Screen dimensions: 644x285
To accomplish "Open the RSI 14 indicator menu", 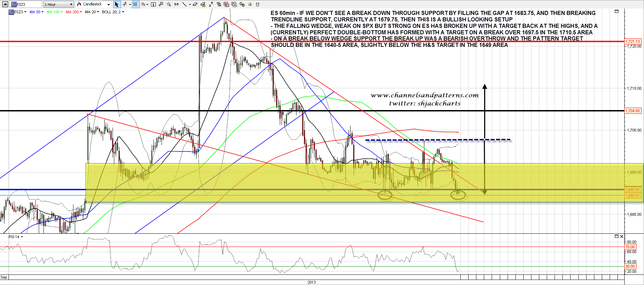I will click(x=16, y=237).
